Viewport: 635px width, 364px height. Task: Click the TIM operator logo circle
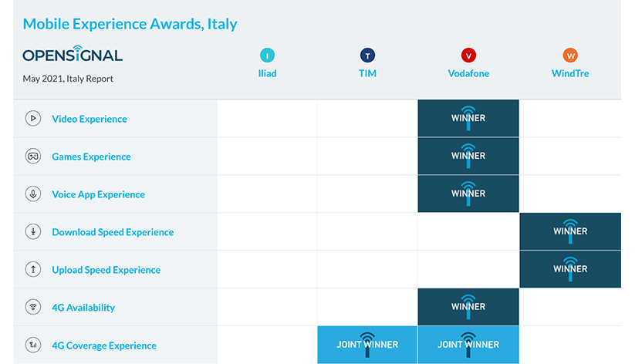(367, 56)
